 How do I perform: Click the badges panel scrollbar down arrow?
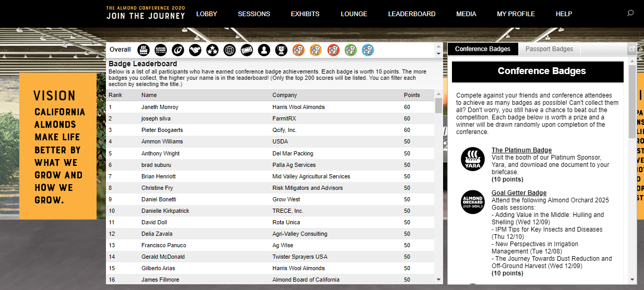(633, 280)
